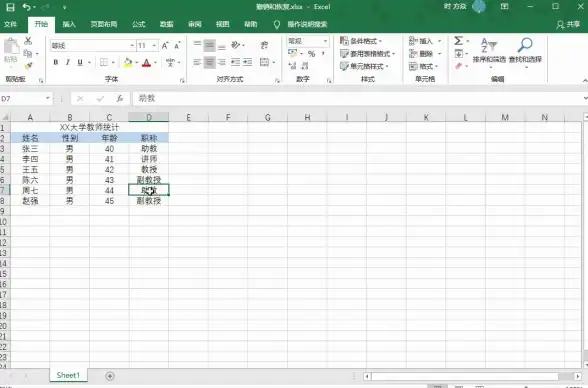Copy the selected cell
The image size is (588, 388).
pos(28,53)
